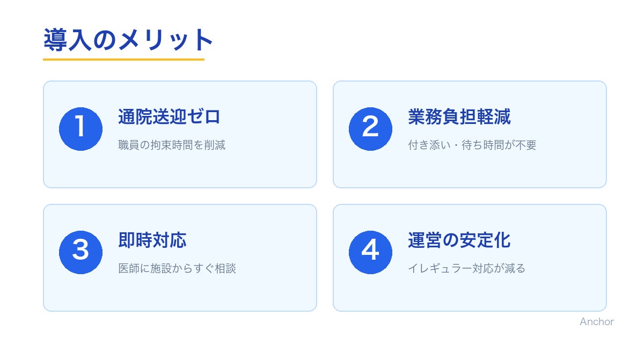Select the blue number 3 circle icon
This screenshot has height=338, width=644.
[80, 252]
